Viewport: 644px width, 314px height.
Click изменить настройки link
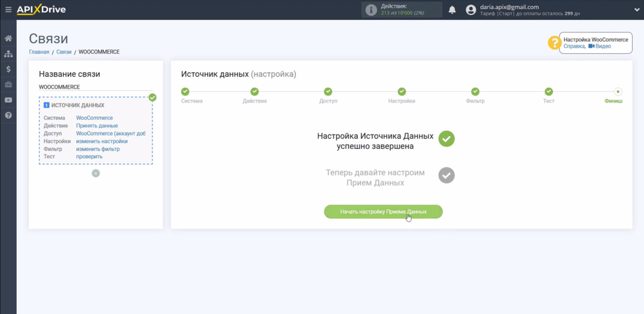click(102, 141)
